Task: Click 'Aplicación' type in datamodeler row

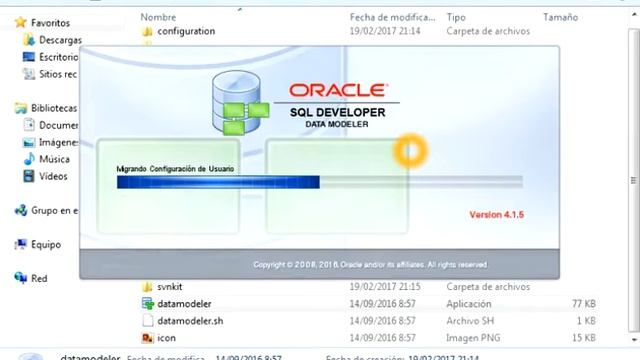Action: pos(469,304)
